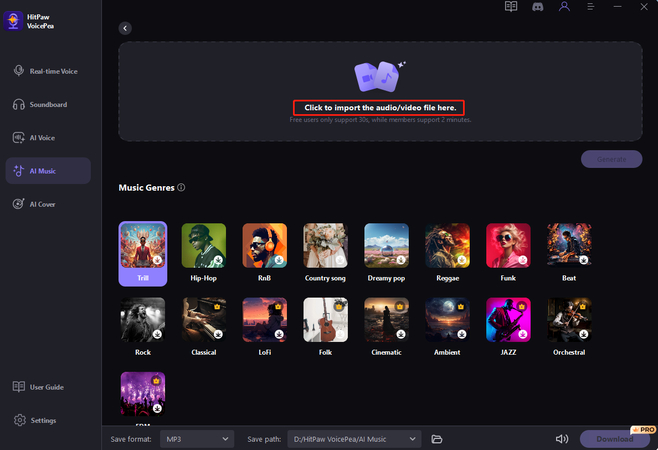Click the speaker volume icon
658x450 pixels.
[562, 439]
